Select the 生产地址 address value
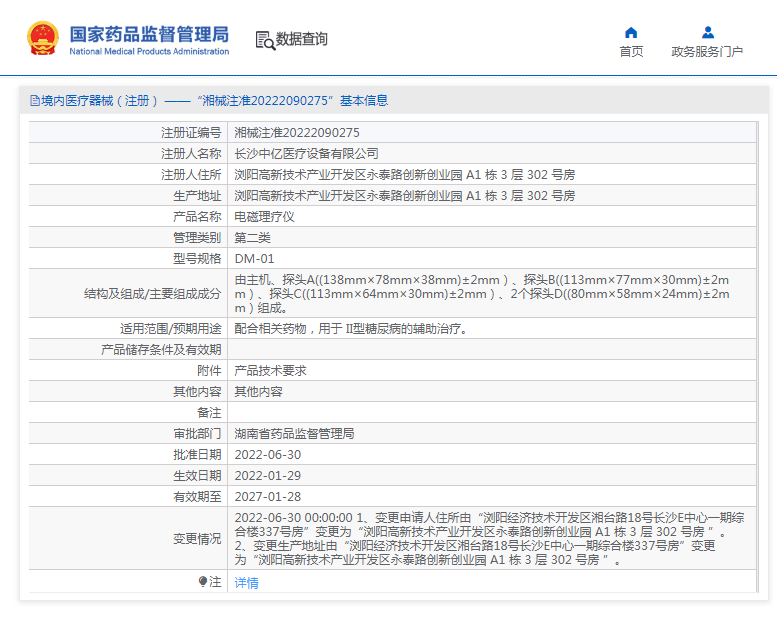777x618 pixels. coord(404,196)
